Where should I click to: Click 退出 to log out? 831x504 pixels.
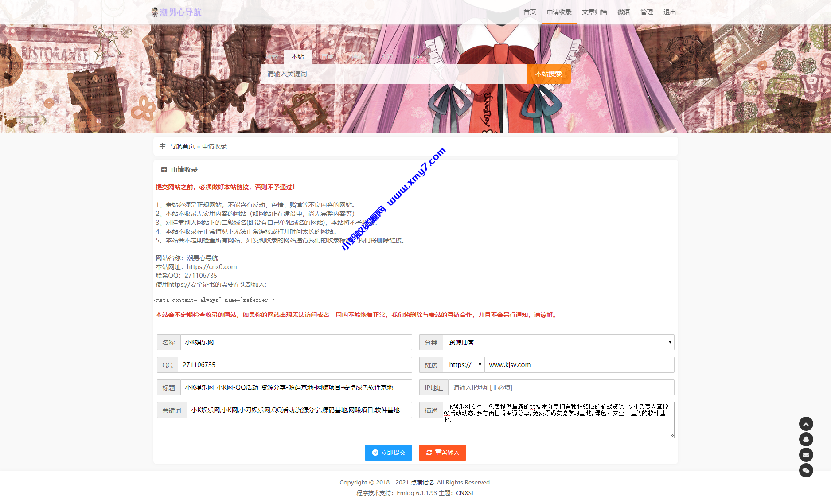[x=669, y=12]
